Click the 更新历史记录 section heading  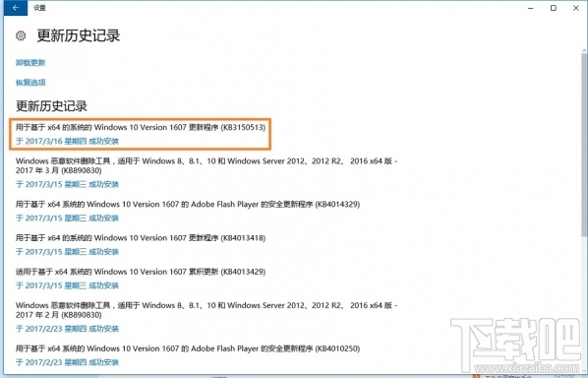pyautogui.click(x=51, y=106)
